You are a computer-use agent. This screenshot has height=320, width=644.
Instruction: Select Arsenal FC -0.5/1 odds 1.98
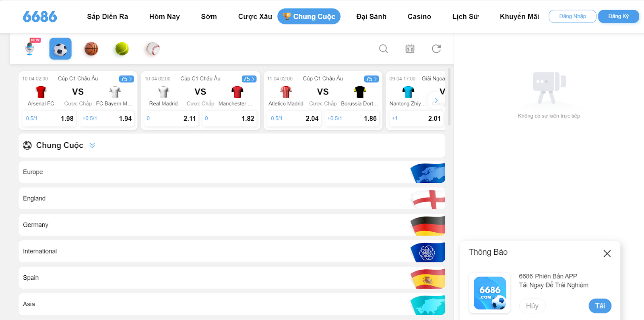coord(49,118)
